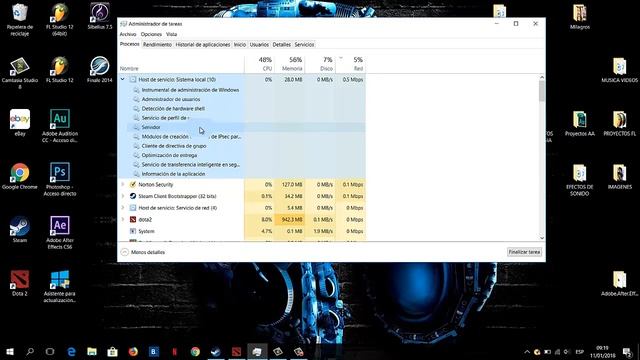Open Microsoft Edge from taskbar
Image resolution: width=640 pixels, height=360 pixels.
tap(71, 351)
